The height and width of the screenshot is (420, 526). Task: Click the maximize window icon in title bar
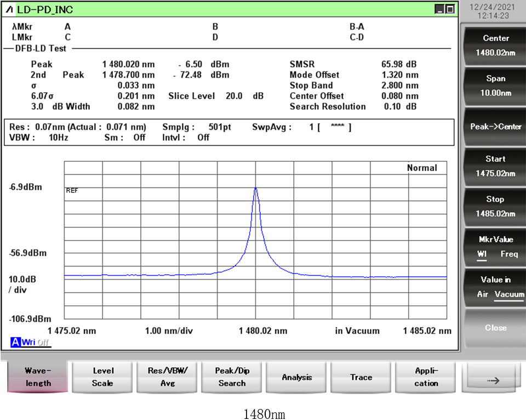pos(450,9)
